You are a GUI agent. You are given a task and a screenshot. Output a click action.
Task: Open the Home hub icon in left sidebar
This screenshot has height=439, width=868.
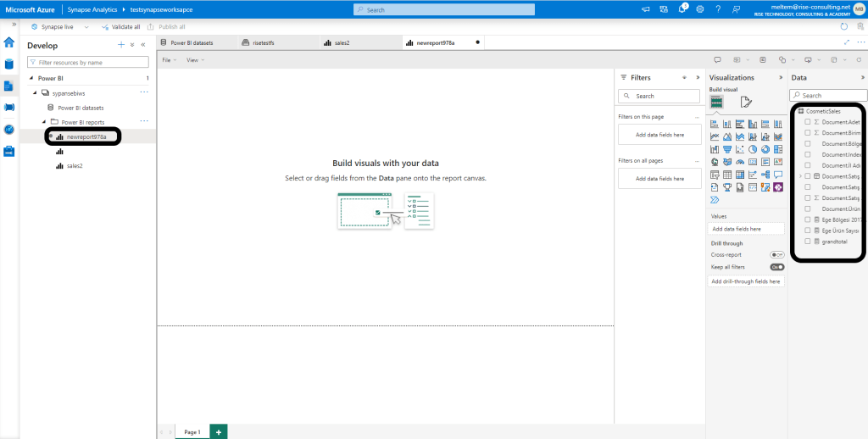[x=9, y=42]
